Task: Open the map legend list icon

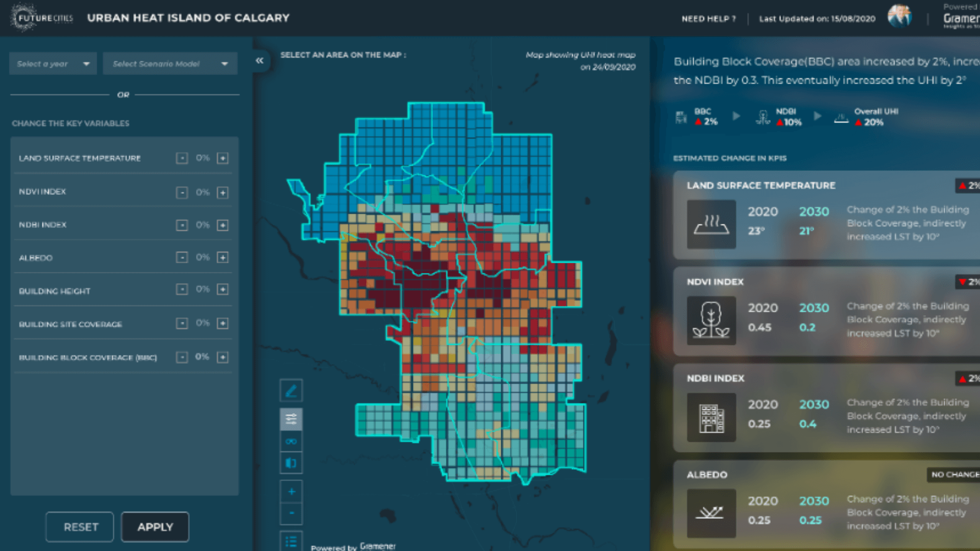Action: click(291, 542)
